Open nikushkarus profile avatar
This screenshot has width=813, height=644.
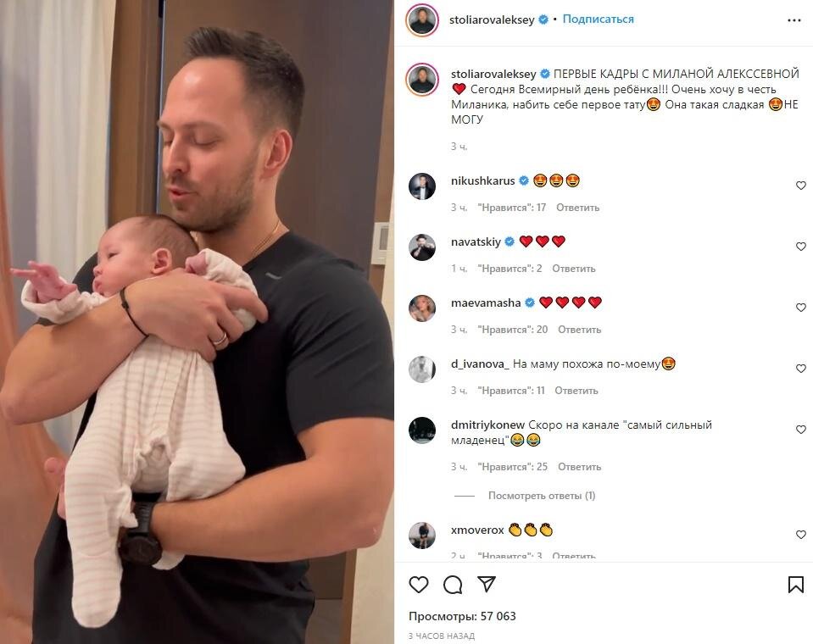422,186
